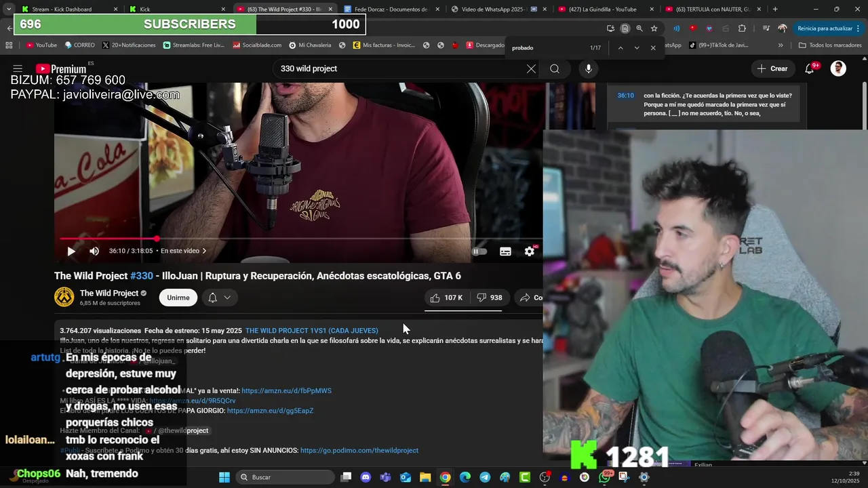Clear the YouTube search box text
The width and height of the screenshot is (868, 488).
click(x=531, y=68)
